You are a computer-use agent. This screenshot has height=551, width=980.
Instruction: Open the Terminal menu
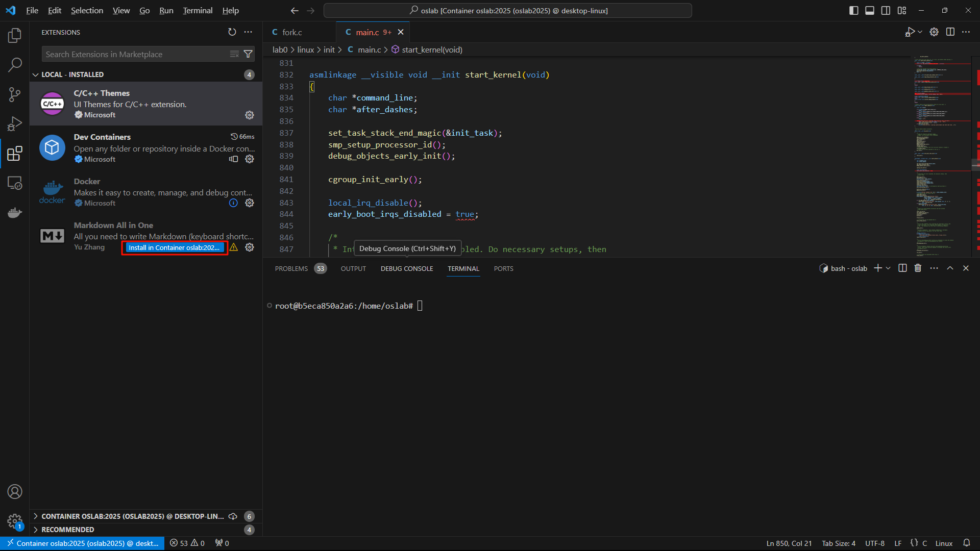point(198,10)
